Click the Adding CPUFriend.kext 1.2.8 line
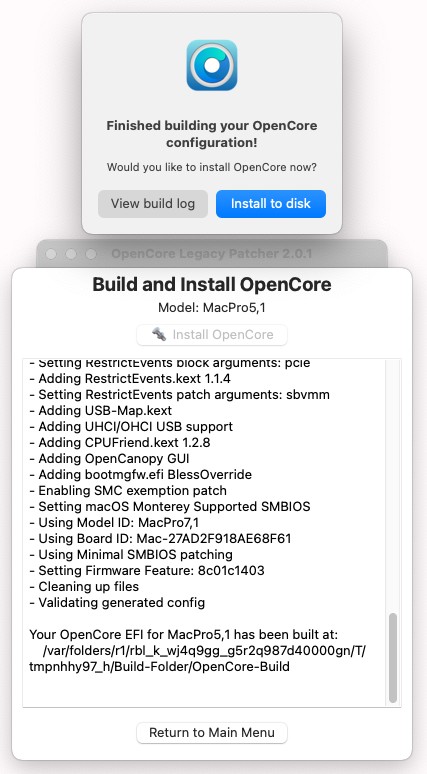This screenshot has width=427, height=774. [x=119, y=442]
